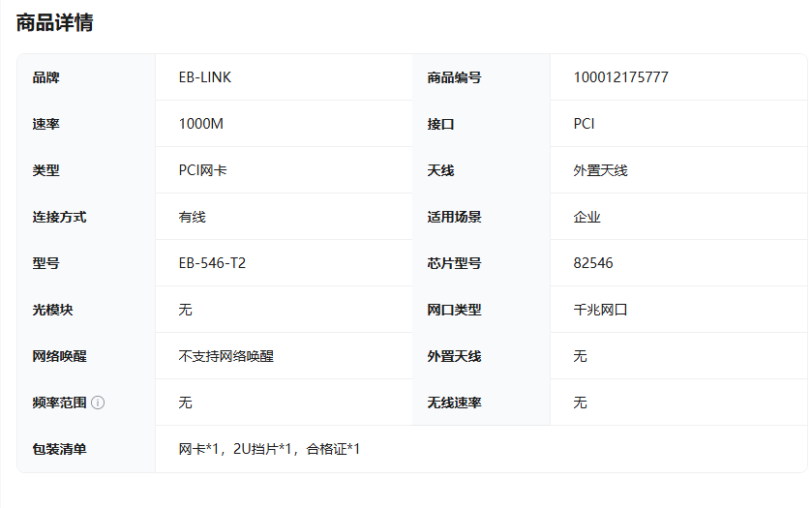This screenshot has width=812, height=508.
Task: Select the 网卡*1，2U挡片*1，合格证*1 packing list
Action: (269, 449)
